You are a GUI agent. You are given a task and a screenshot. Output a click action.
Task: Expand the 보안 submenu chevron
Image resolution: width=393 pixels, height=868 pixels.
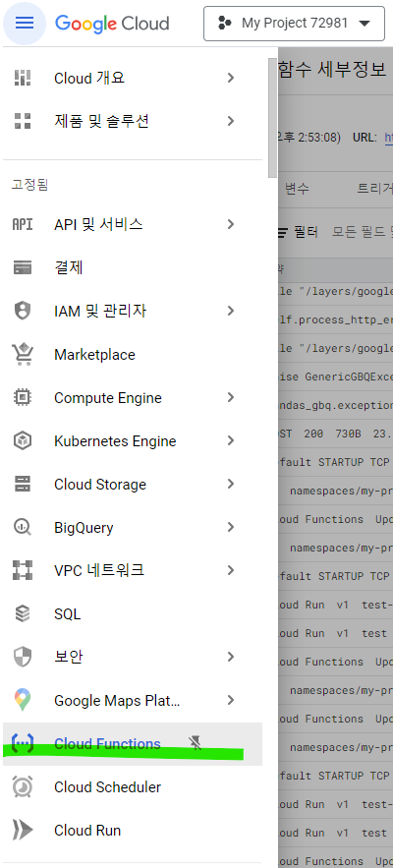231,657
